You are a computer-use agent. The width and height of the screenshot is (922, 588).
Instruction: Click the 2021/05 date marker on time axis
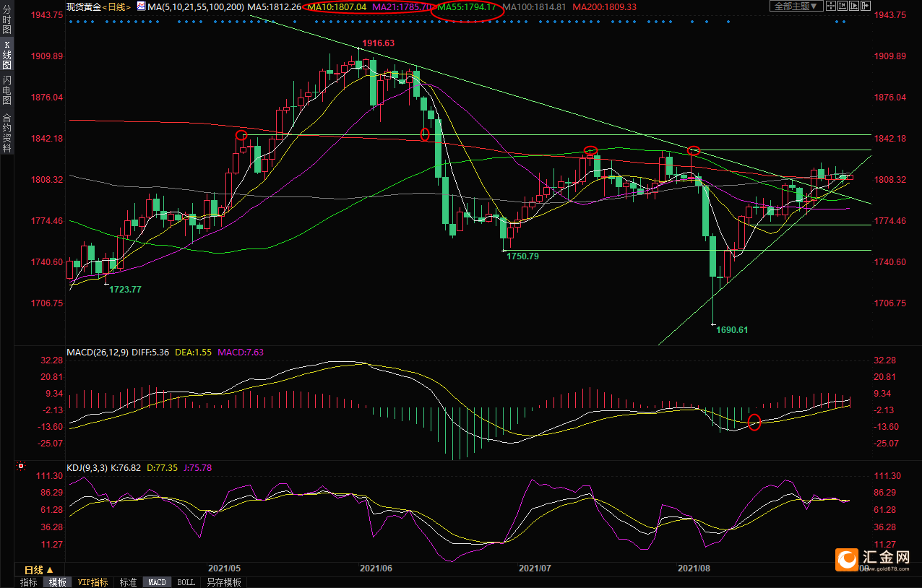click(223, 568)
